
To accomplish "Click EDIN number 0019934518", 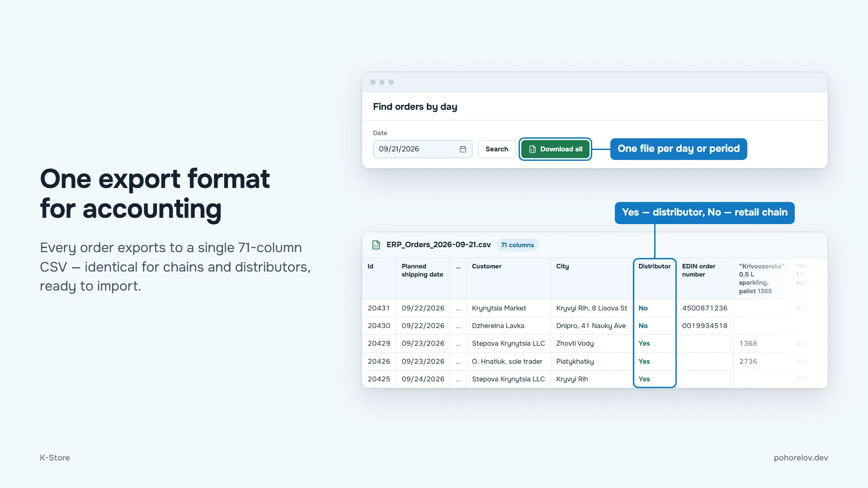I will [704, 326].
